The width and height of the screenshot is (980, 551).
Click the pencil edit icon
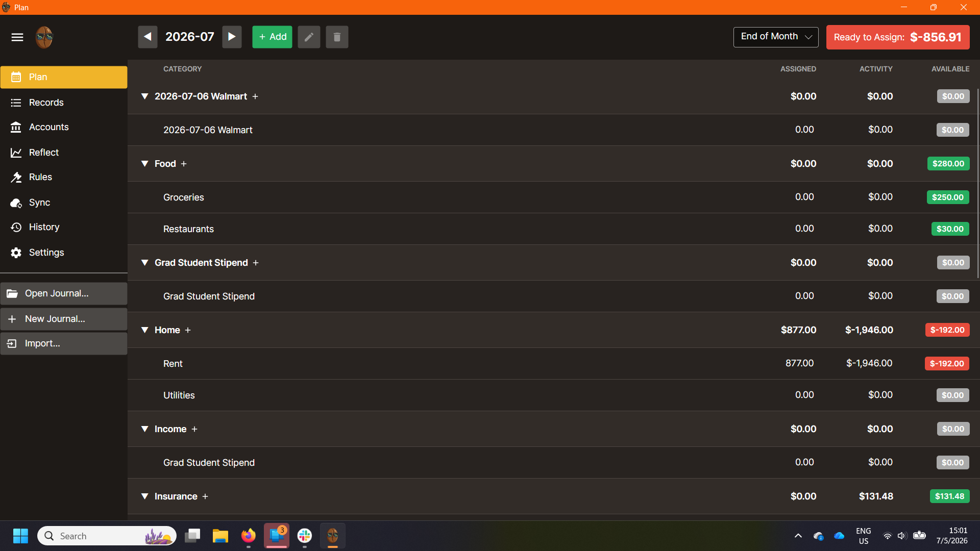pos(309,37)
